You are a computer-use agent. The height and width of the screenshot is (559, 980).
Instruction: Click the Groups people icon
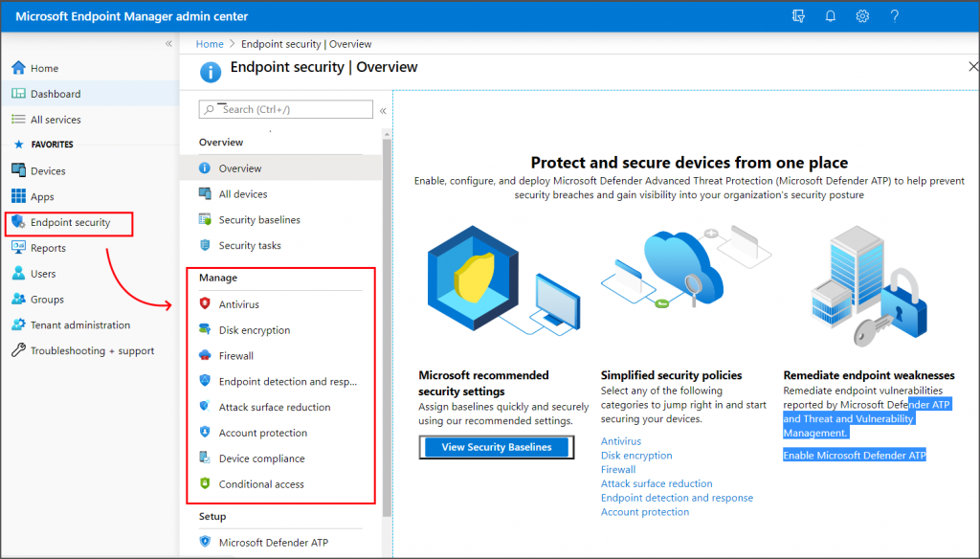[19, 299]
